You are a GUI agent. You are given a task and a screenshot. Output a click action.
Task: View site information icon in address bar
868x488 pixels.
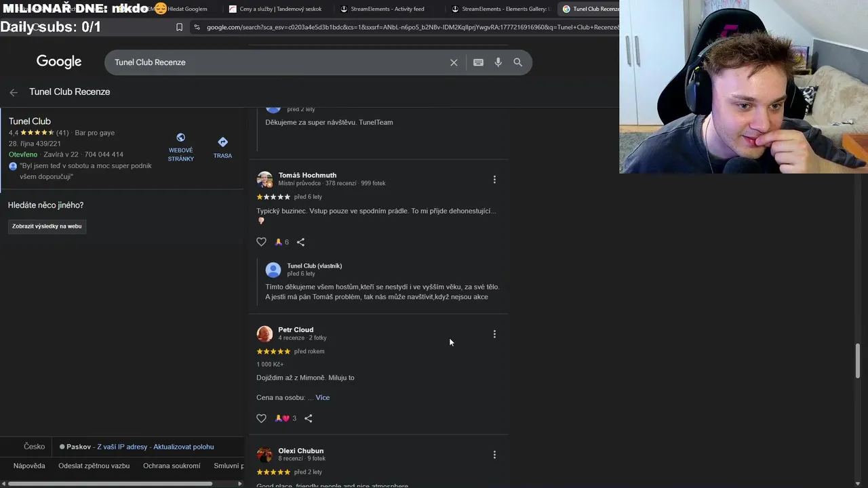(197, 27)
